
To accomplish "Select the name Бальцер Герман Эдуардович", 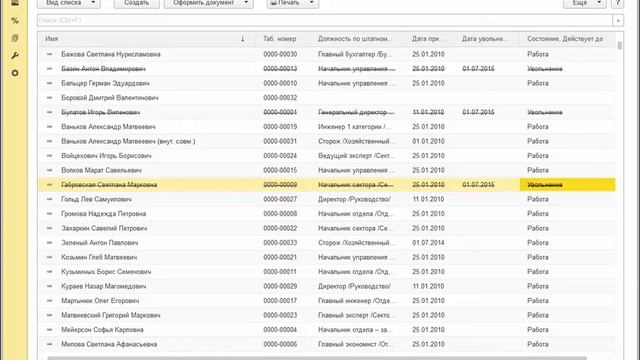I will [105, 83].
